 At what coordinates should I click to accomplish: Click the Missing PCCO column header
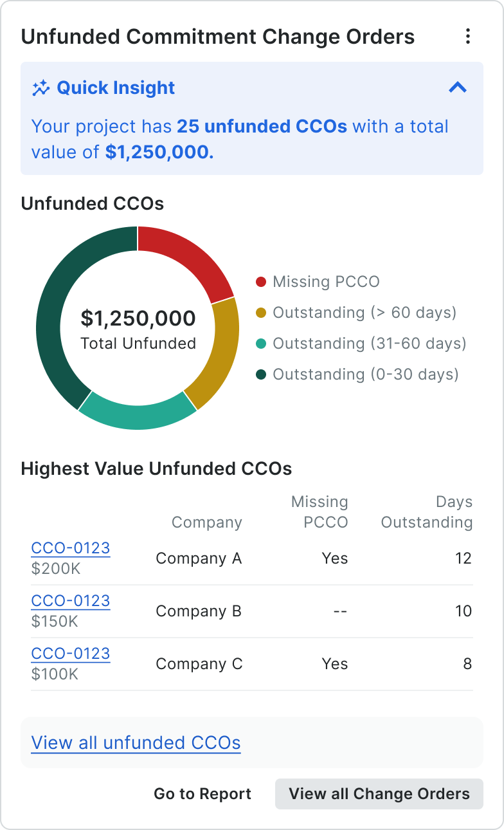click(319, 512)
